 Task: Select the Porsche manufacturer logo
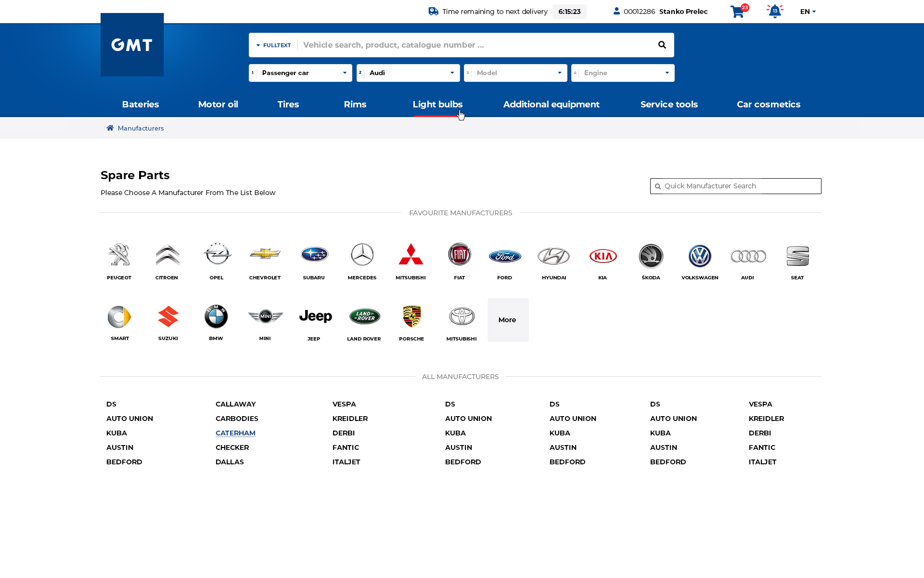412,316
